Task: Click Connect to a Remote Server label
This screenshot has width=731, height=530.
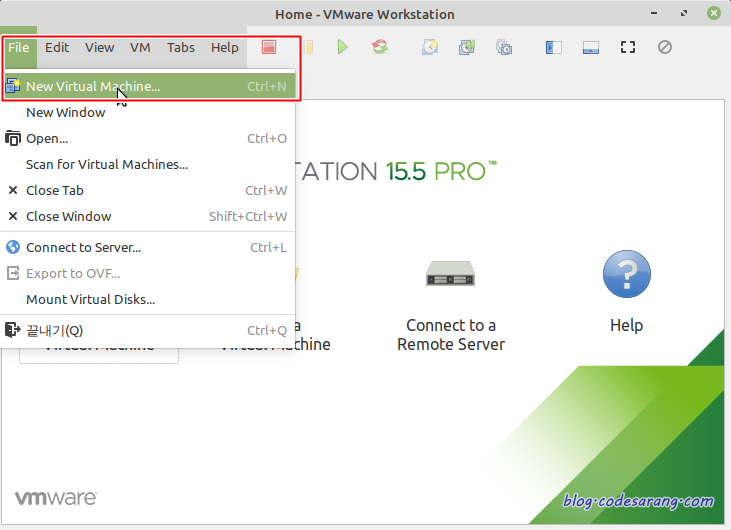Action: coord(451,335)
